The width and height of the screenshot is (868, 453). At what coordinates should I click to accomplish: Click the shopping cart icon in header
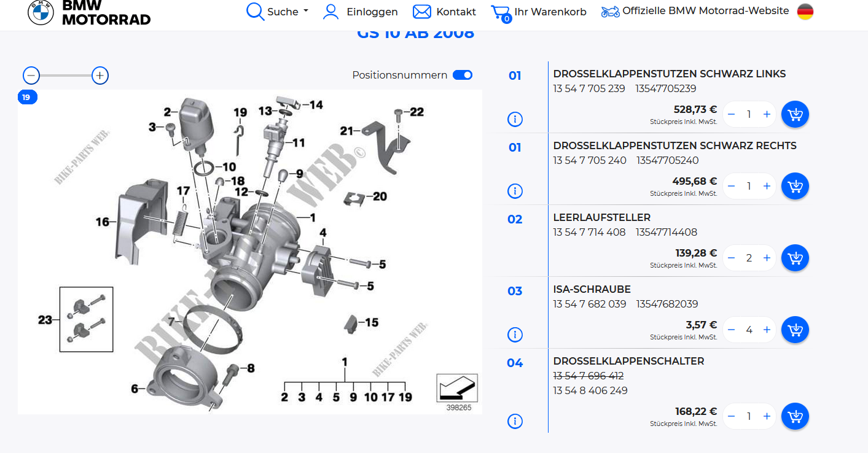501,14
